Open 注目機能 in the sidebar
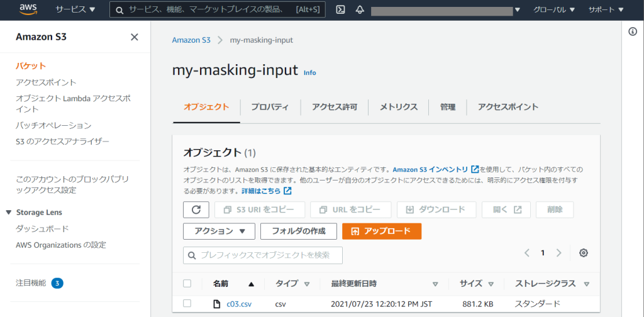 click(x=31, y=283)
